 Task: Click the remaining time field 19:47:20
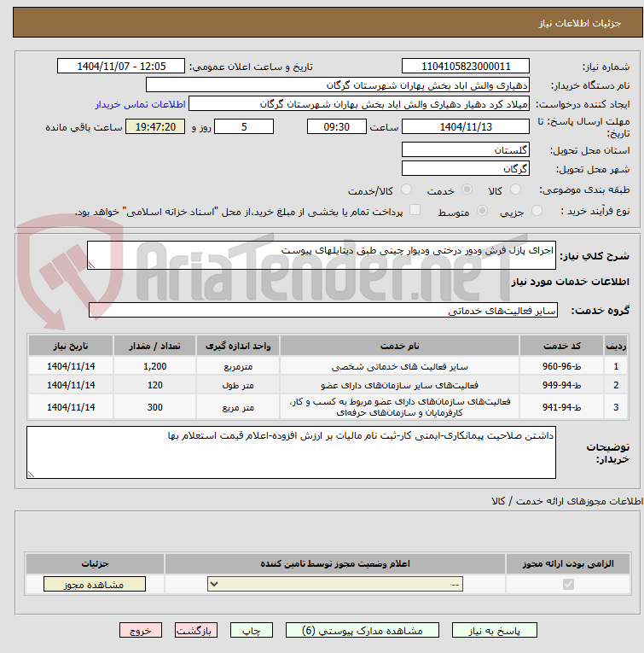pos(155,126)
